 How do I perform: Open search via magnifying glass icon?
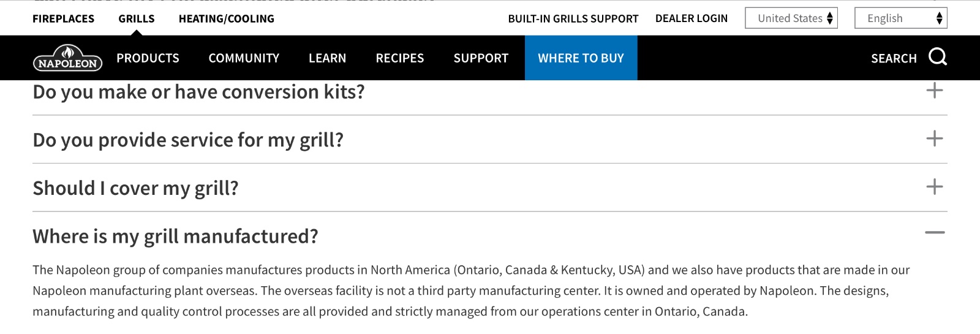[938, 57]
